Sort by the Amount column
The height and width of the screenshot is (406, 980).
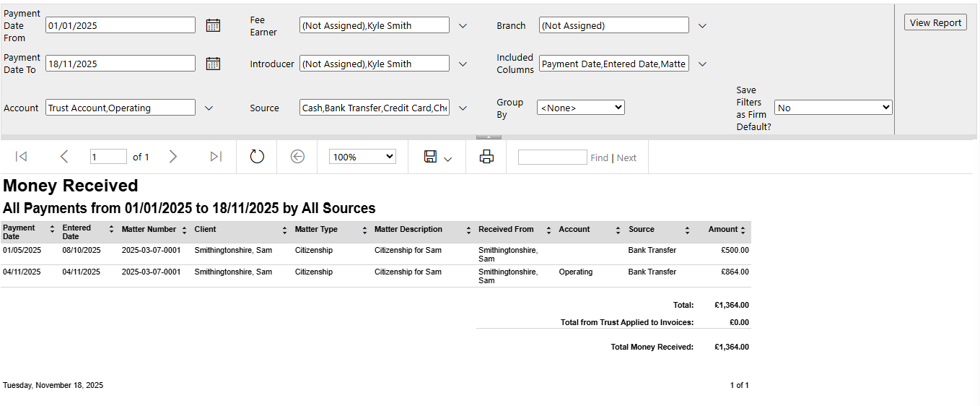point(743,230)
